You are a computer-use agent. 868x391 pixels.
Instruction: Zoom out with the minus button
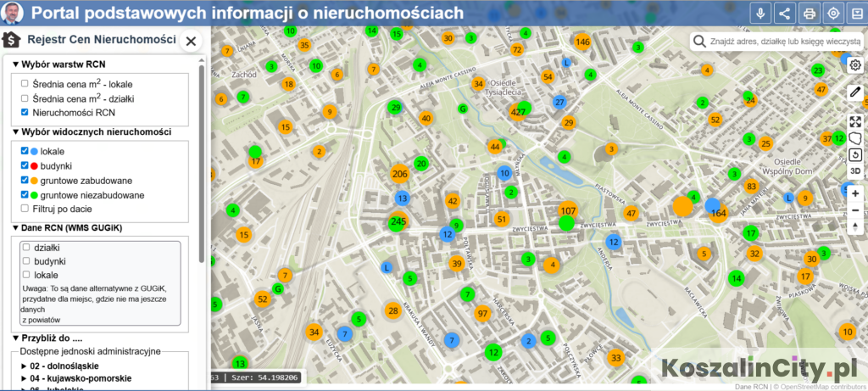855,210
